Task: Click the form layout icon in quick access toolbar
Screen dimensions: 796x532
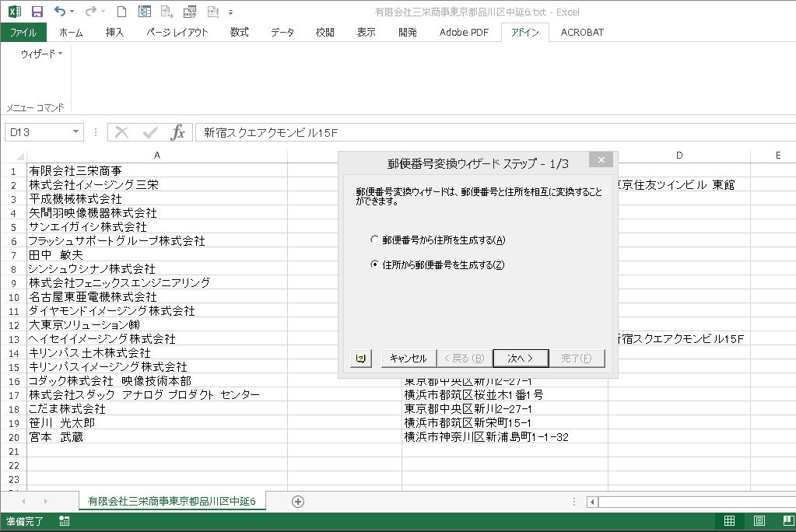Action: click(145, 11)
